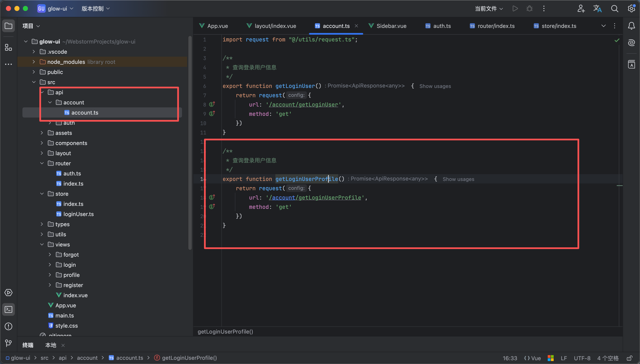Click Show usages next to getLoginUser
This screenshot has width=640, height=364.
click(x=435, y=86)
